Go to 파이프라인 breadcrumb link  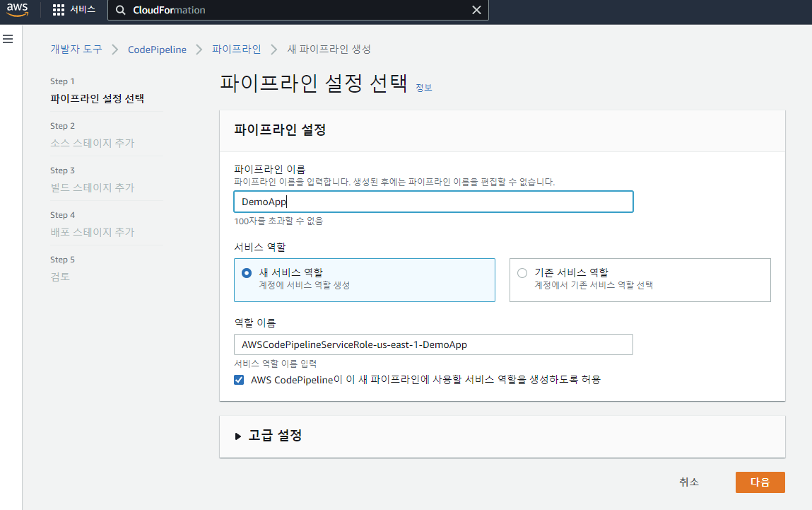(x=236, y=50)
